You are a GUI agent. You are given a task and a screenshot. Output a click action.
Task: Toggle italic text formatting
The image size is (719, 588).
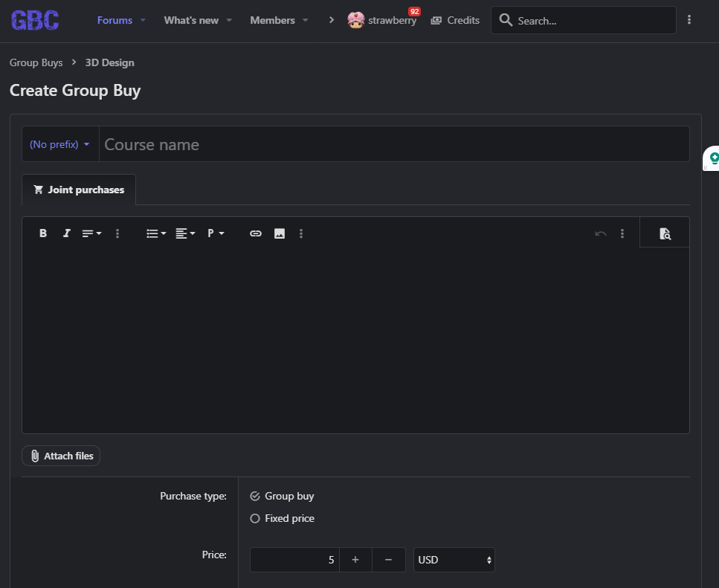click(66, 233)
